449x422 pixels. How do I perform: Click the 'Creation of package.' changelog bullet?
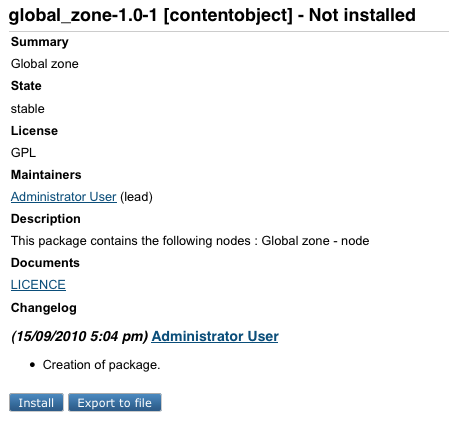pyautogui.click(x=101, y=365)
